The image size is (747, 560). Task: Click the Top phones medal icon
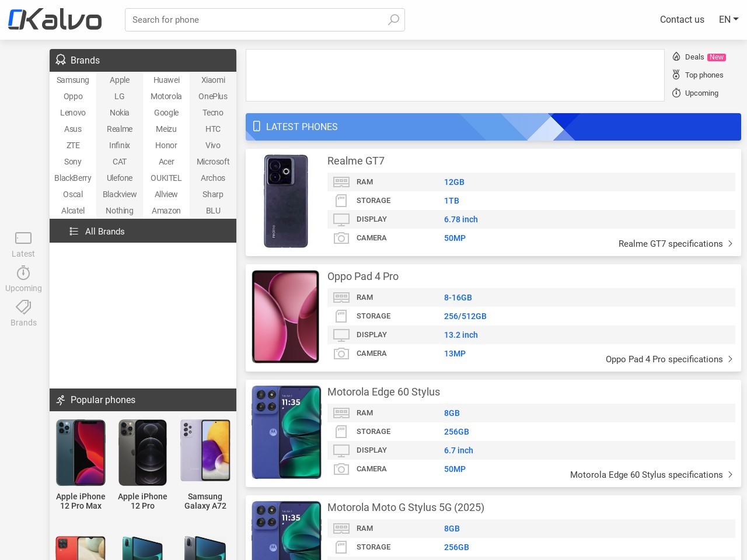[x=676, y=75]
